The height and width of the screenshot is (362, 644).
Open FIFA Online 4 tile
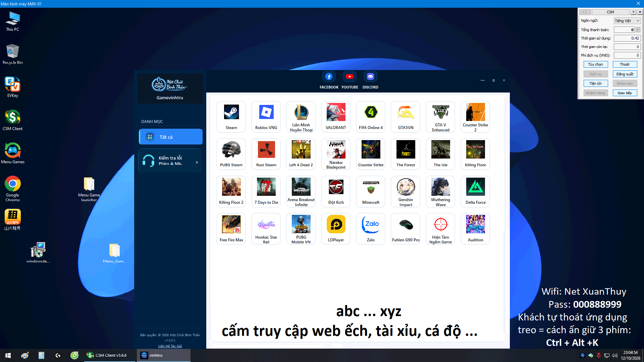point(371,117)
